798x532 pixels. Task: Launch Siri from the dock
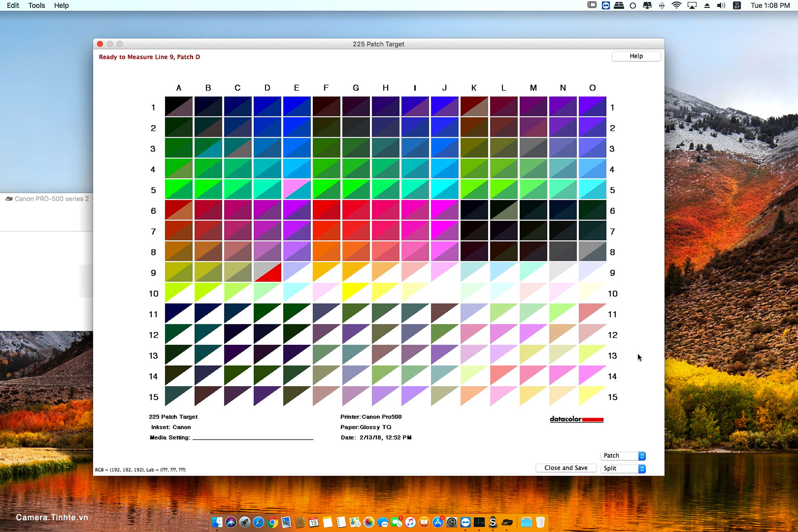click(x=231, y=522)
